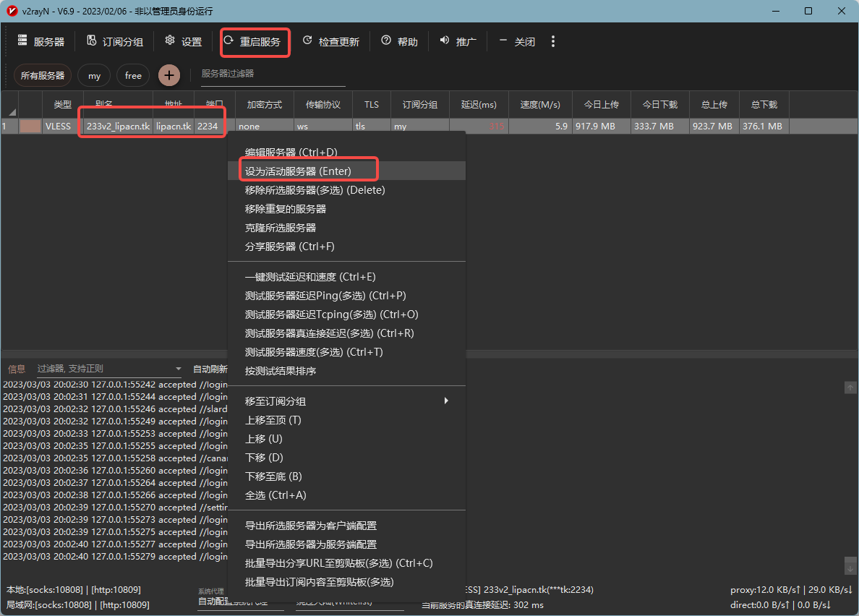
Task: Click the 本地:[socks:10808] status text
Action: click(74, 590)
